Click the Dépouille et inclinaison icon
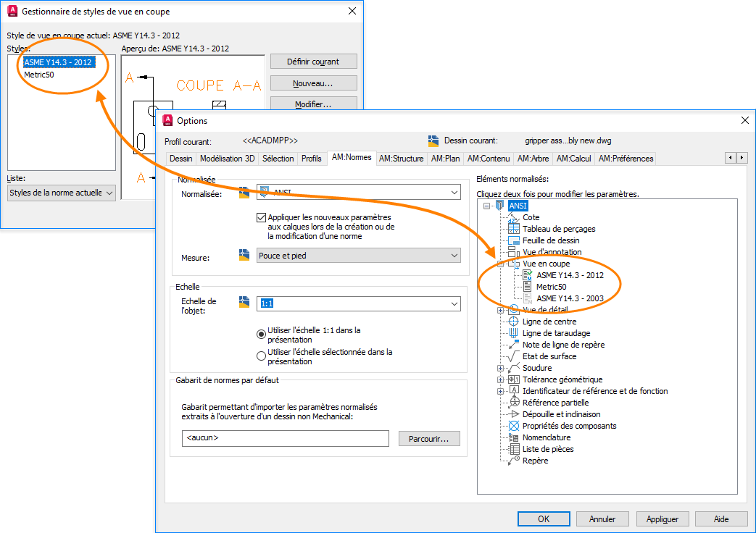 (514, 414)
